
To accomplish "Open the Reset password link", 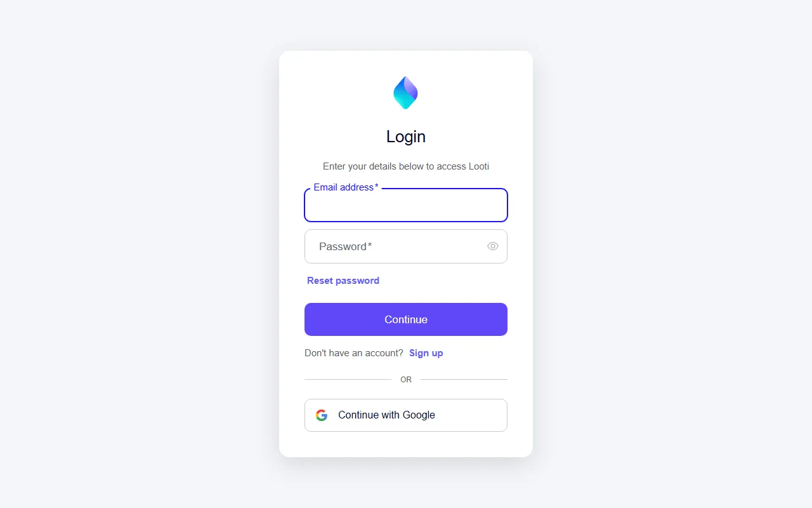I will point(343,281).
